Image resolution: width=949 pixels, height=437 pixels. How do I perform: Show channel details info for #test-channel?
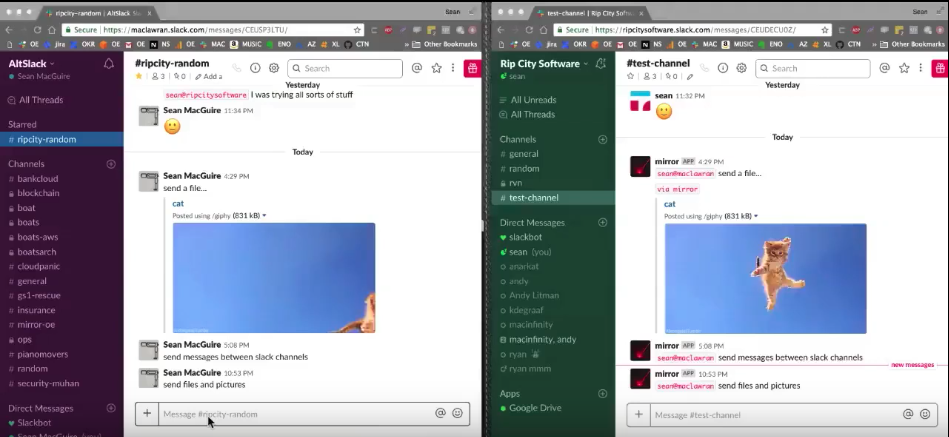pyautogui.click(x=723, y=68)
